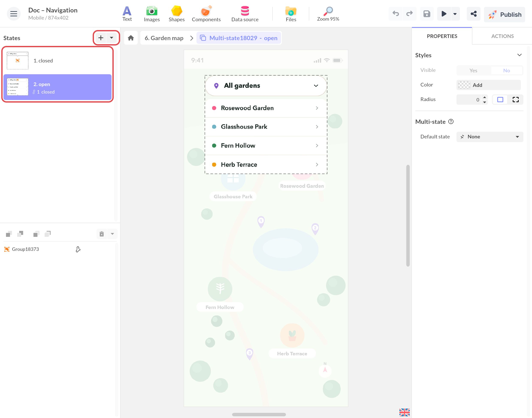Viewport: 532px width, 418px height.
Task: Select the Text tool
Action: coord(127,14)
